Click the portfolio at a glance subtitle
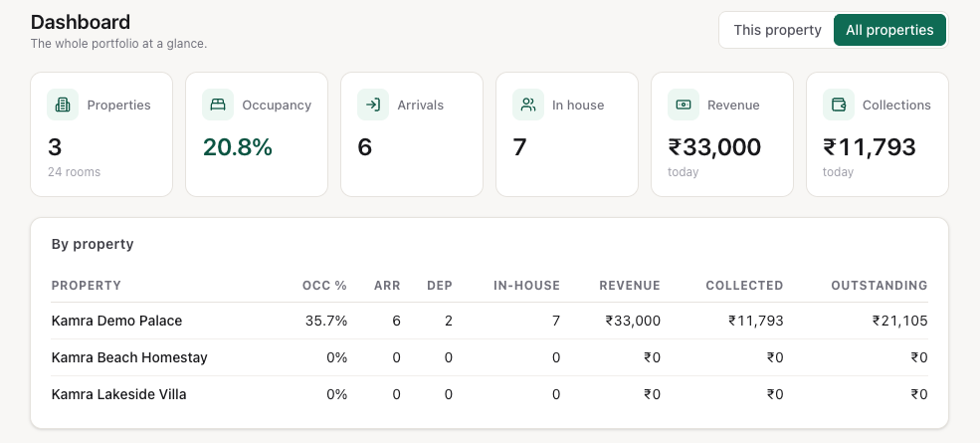 coord(118,45)
